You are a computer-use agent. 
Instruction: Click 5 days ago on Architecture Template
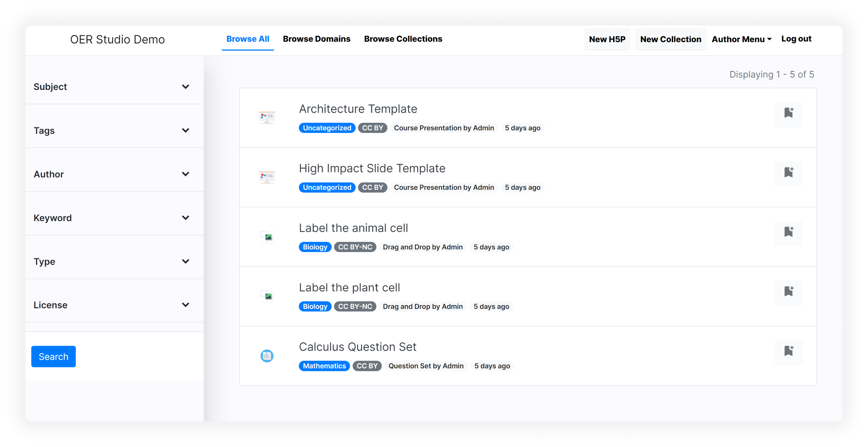(522, 128)
